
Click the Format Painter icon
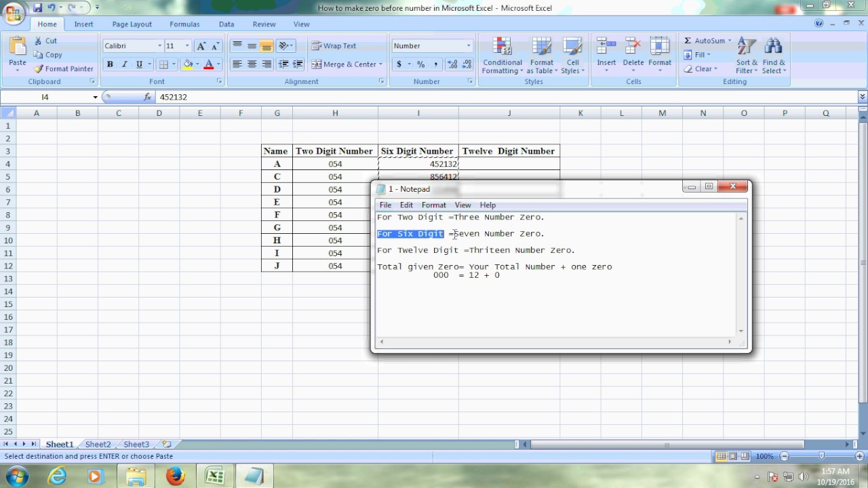tap(39, 68)
